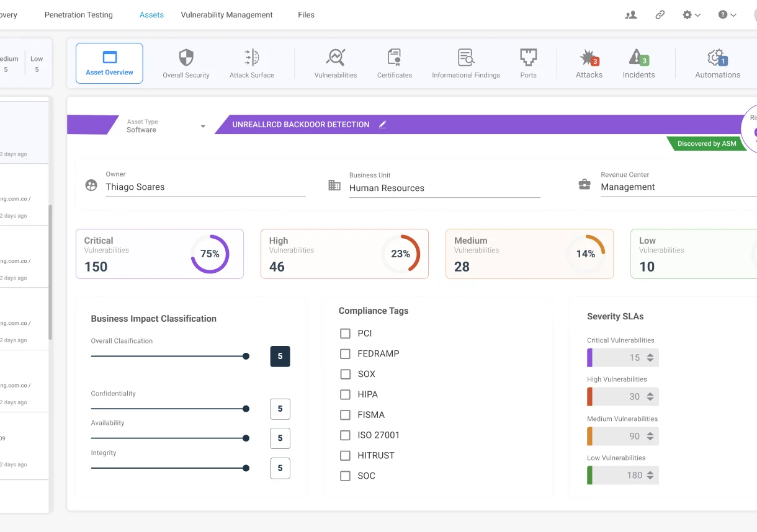Click the Revenue Center briefcase icon
The image size is (757, 532).
tap(585, 185)
